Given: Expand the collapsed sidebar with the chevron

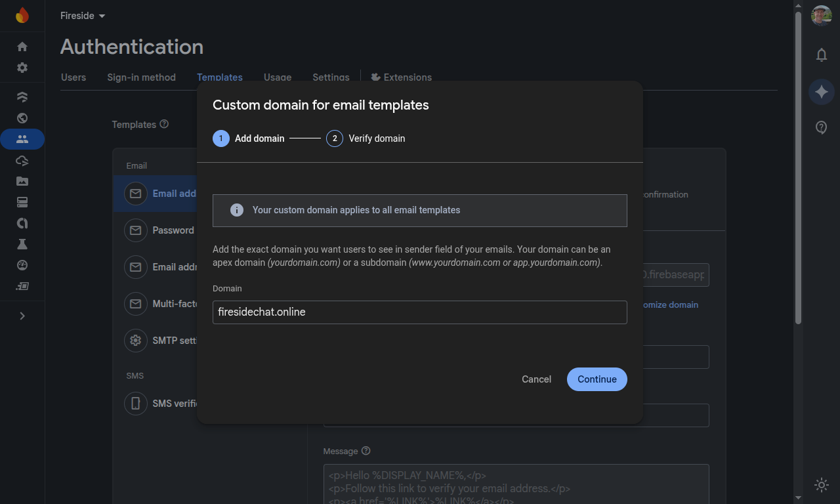Looking at the screenshot, I should (22, 316).
